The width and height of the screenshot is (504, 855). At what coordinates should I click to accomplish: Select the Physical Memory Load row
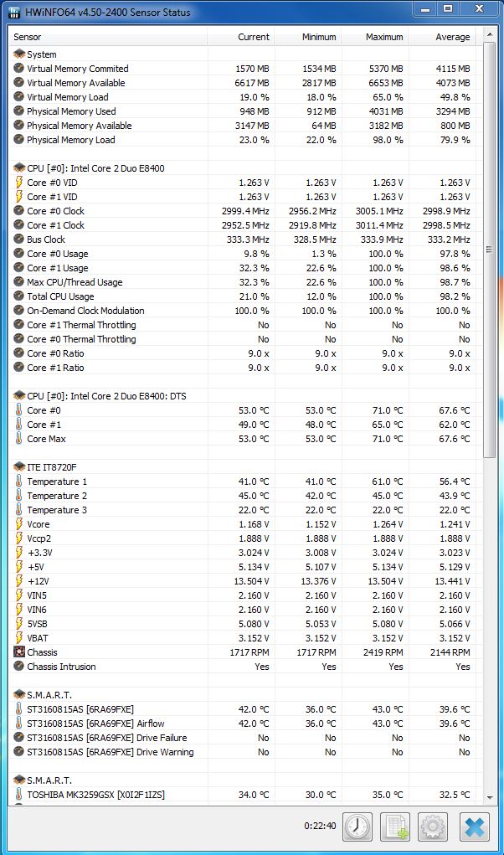pos(243,140)
